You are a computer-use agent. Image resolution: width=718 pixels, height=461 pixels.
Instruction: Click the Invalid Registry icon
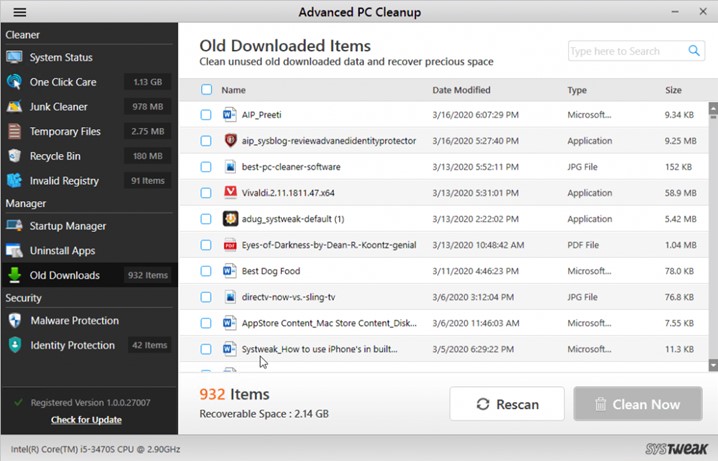pos(14,181)
